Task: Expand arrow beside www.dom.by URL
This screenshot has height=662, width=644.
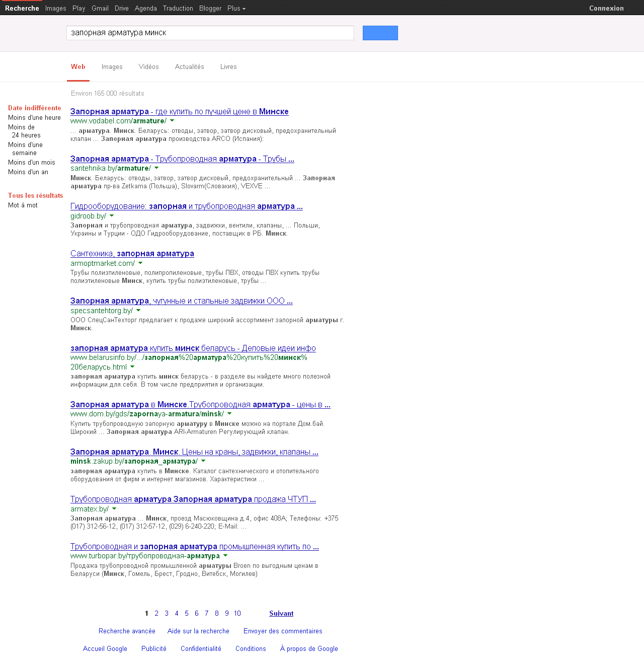Action: [229, 414]
